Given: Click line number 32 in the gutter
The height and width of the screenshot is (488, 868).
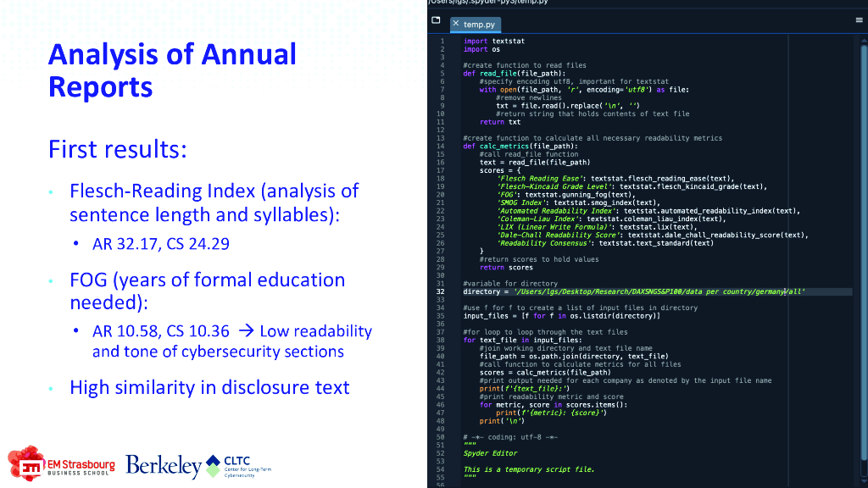Looking at the screenshot, I should click(440, 291).
